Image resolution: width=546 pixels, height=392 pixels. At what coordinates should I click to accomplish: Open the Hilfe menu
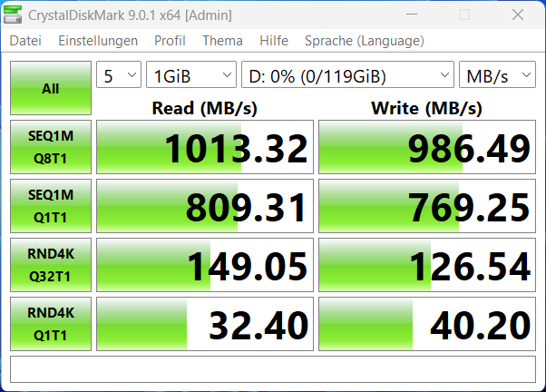(x=274, y=41)
